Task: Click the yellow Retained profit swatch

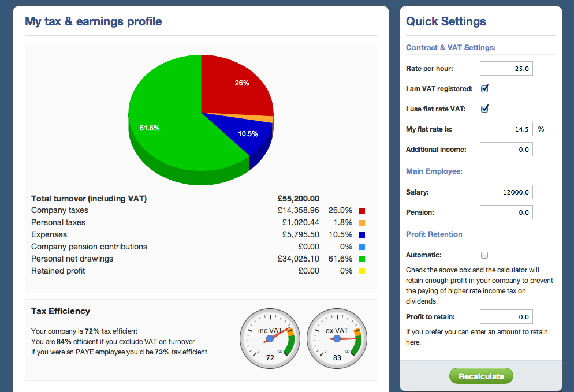Action: pos(362,271)
